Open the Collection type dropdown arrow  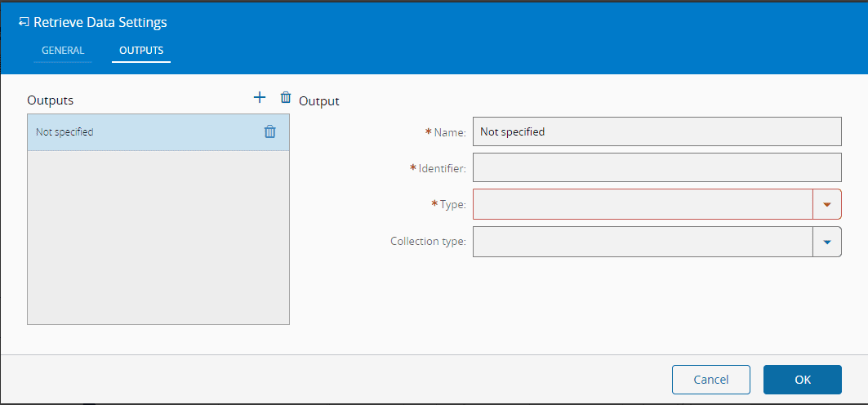click(x=827, y=242)
